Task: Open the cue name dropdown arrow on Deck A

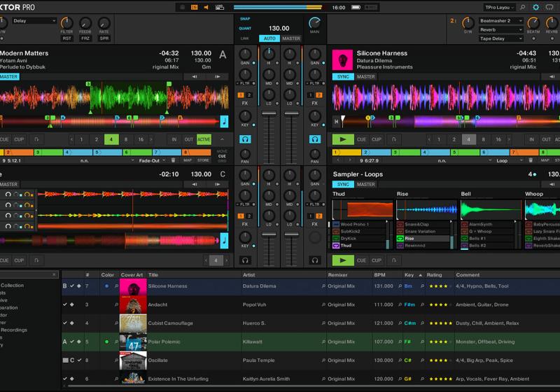Action: [x=133, y=160]
